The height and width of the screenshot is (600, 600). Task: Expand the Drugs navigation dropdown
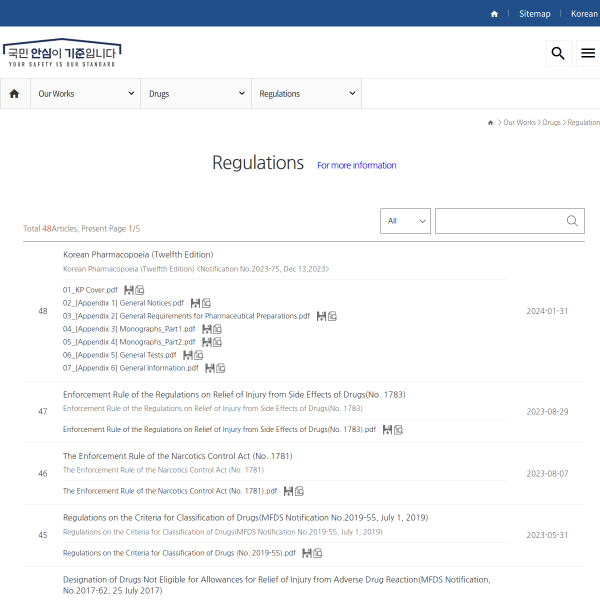(196, 94)
